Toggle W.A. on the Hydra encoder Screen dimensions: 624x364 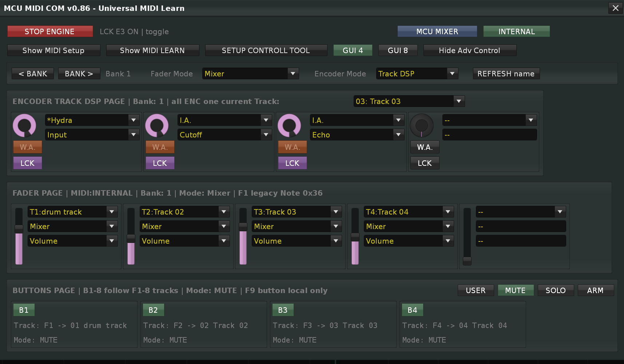click(28, 147)
